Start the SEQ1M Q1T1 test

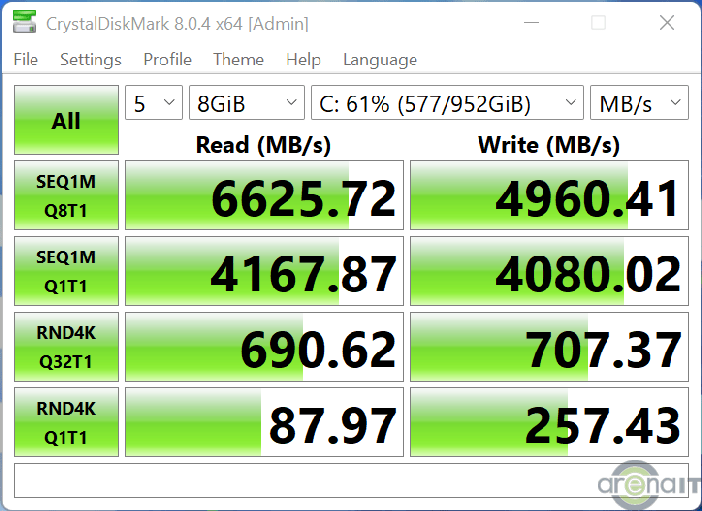pyautogui.click(x=66, y=270)
